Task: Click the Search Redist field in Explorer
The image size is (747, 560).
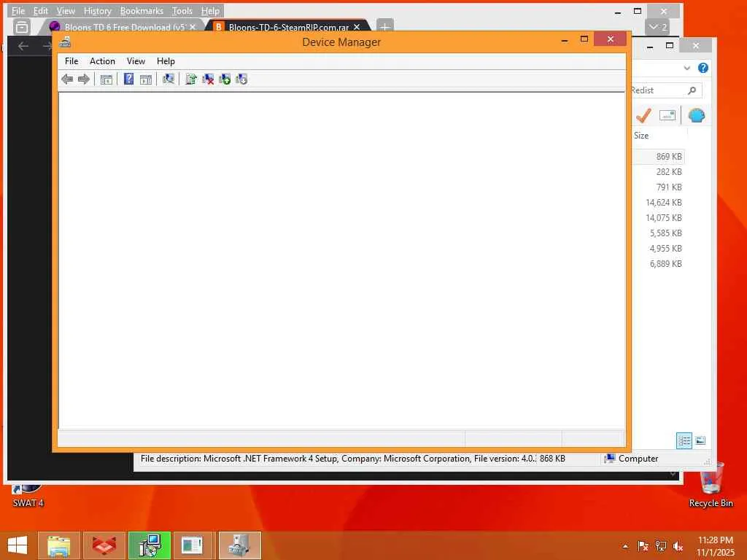Action: [665, 90]
